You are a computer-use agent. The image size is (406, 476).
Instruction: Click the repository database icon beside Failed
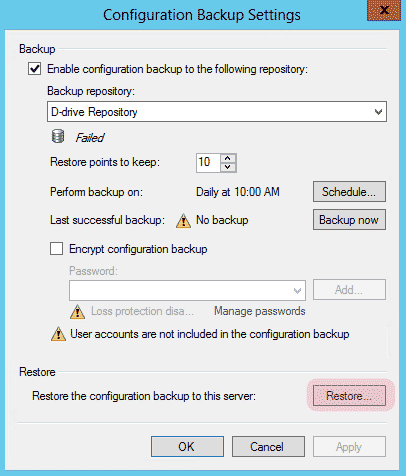58,137
